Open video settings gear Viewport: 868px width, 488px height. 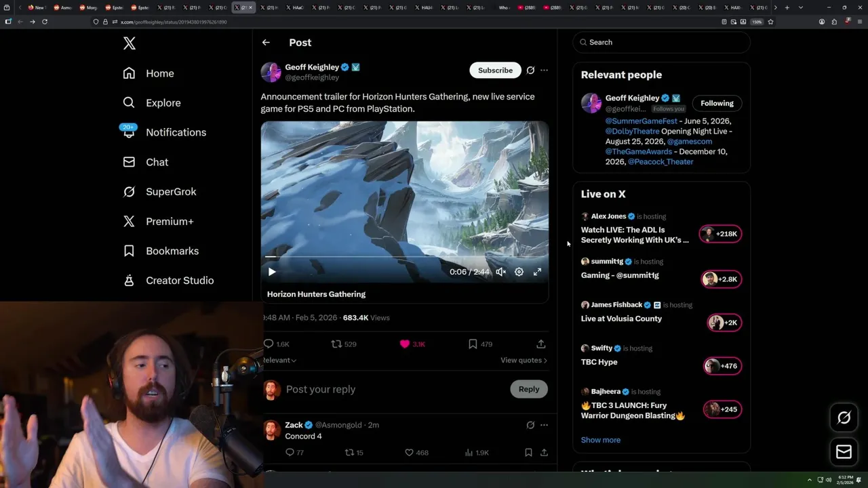pyautogui.click(x=519, y=272)
